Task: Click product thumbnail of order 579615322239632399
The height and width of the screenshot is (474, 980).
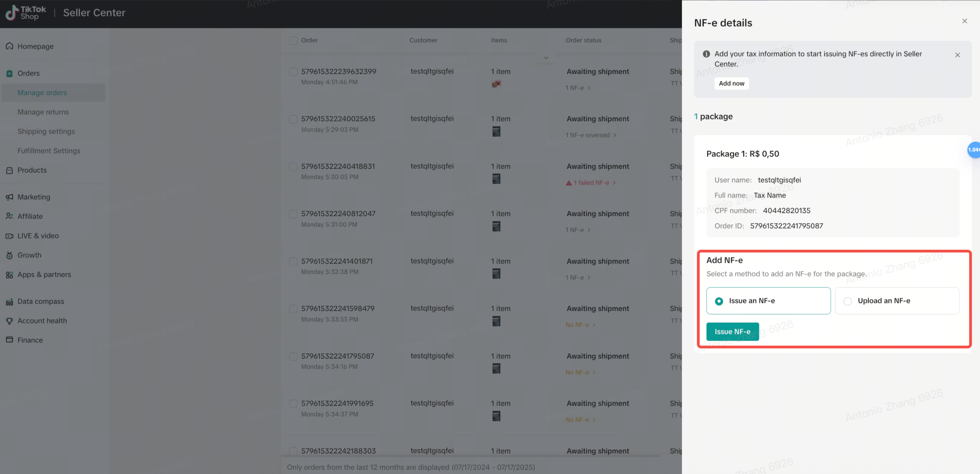Action: pyautogui.click(x=496, y=84)
